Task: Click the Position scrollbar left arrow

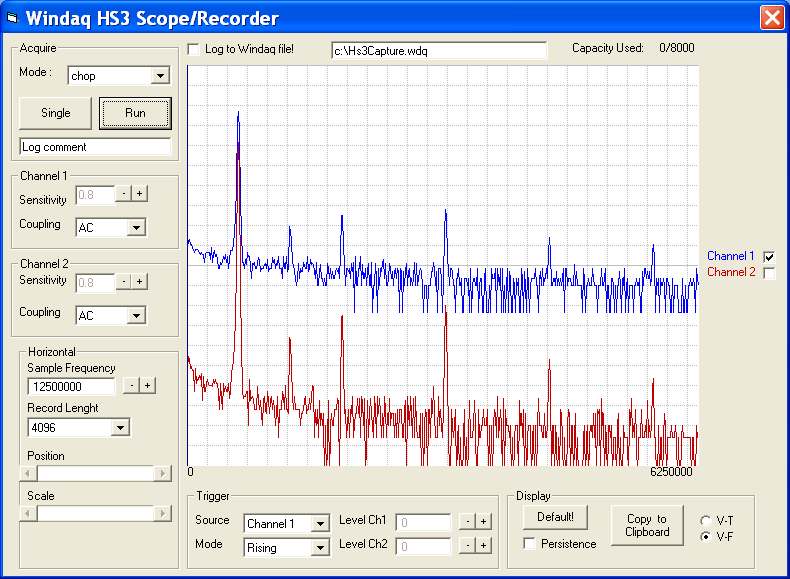Action: [28, 474]
